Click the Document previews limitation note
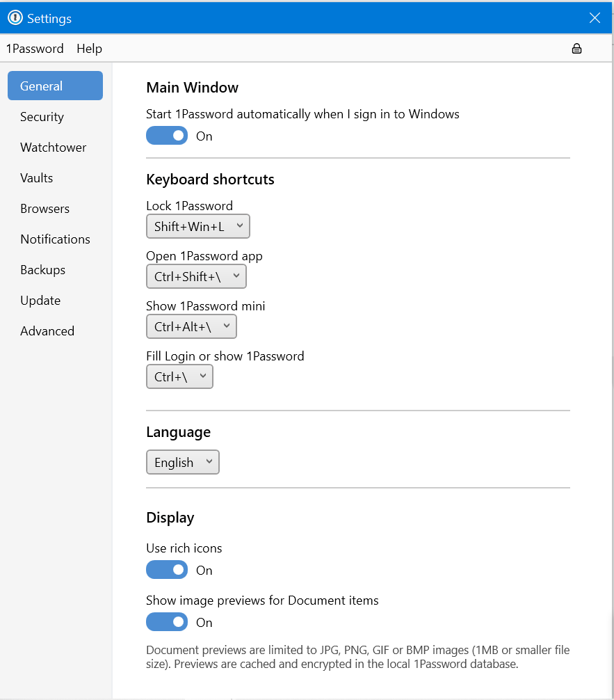The image size is (614, 700). tap(358, 657)
